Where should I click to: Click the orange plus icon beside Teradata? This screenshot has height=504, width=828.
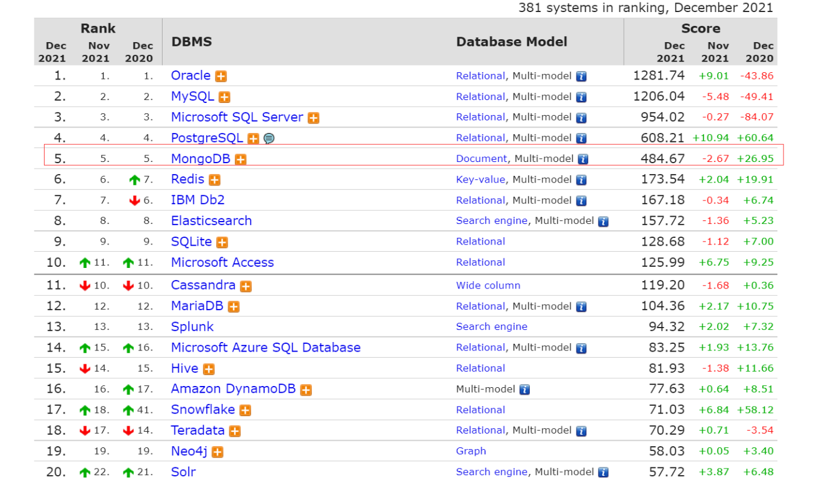[235, 432]
